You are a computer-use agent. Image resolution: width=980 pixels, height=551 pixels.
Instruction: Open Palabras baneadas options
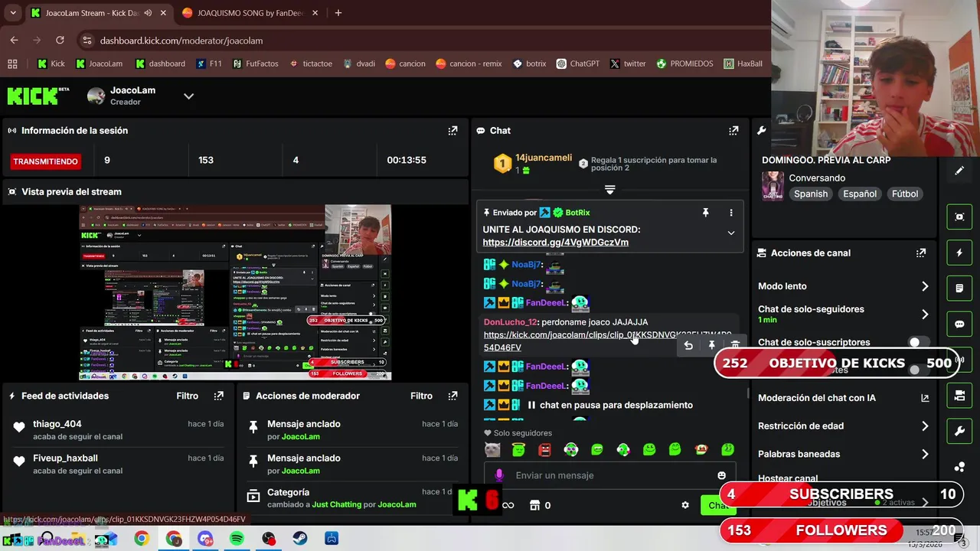click(x=925, y=454)
